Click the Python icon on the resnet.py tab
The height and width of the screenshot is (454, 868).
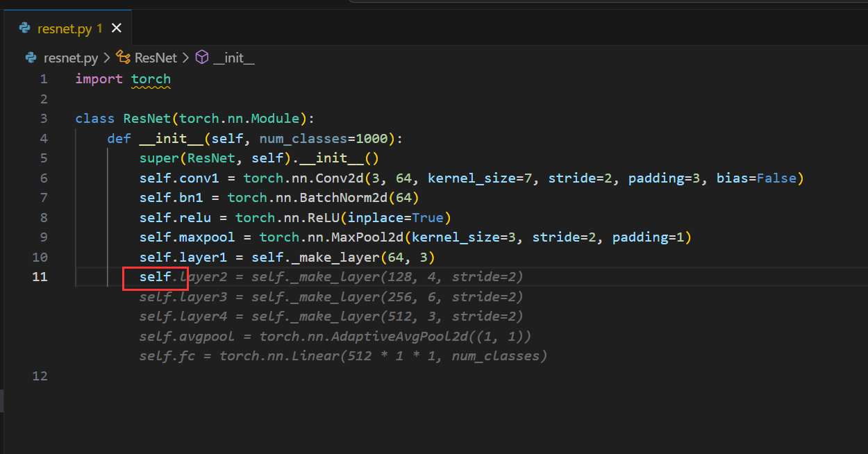click(25, 28)
